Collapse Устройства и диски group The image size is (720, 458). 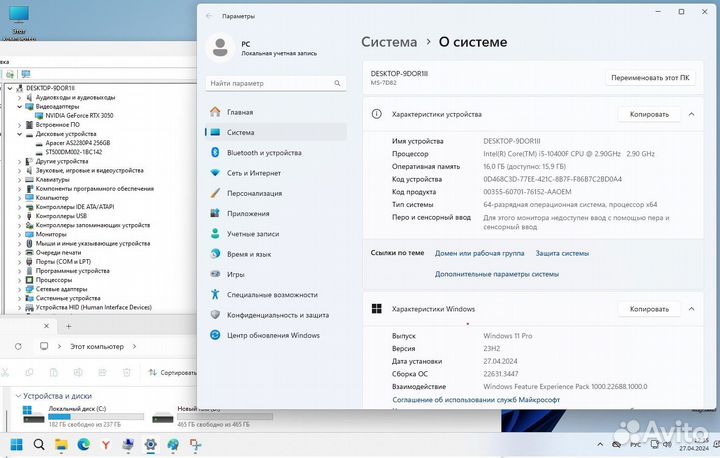coord(18,396)
